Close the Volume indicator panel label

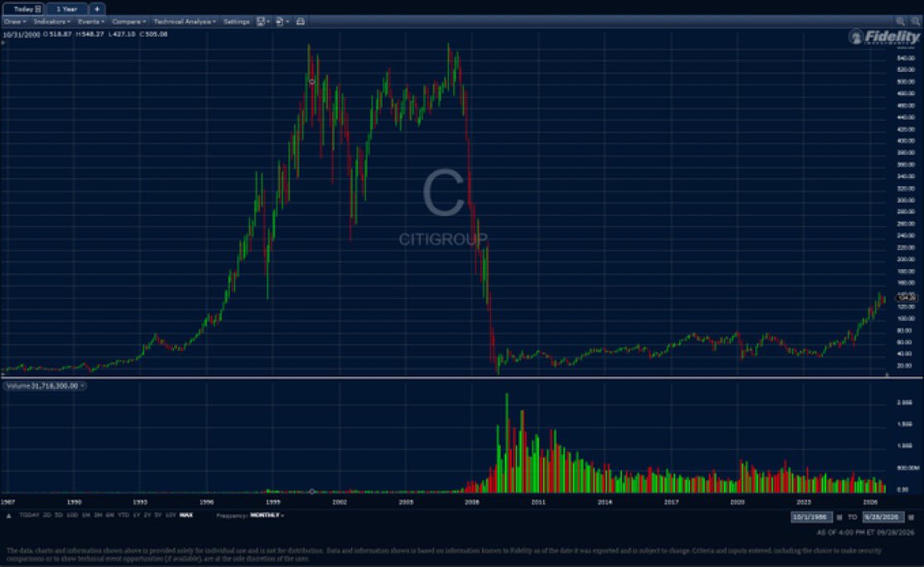(83, 386)
